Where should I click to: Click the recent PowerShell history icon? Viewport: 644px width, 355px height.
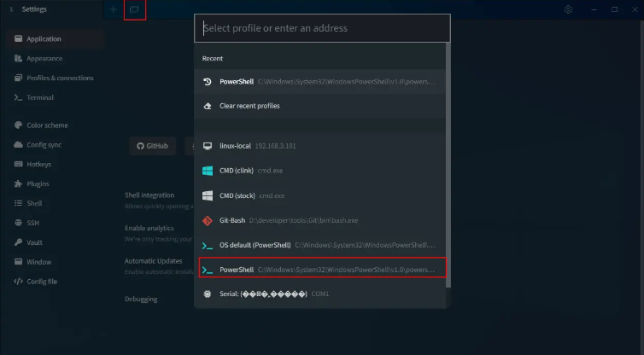click(208, 82)
